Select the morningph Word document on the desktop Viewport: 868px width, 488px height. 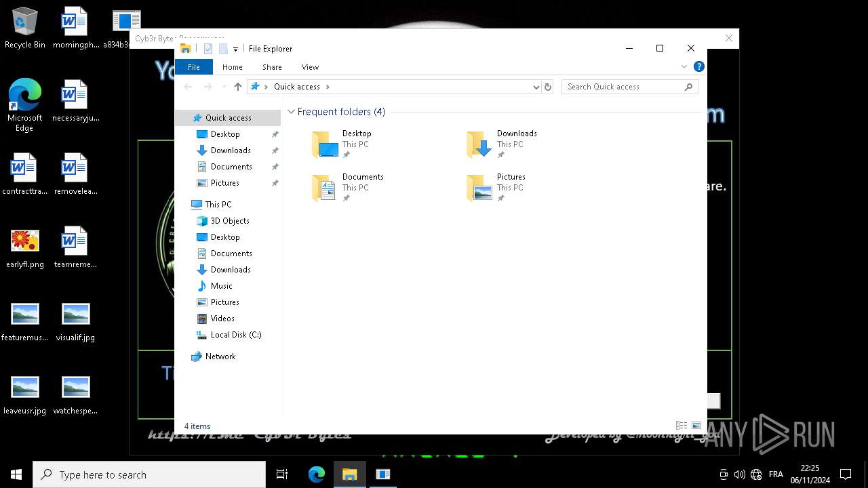pos(75,28)
